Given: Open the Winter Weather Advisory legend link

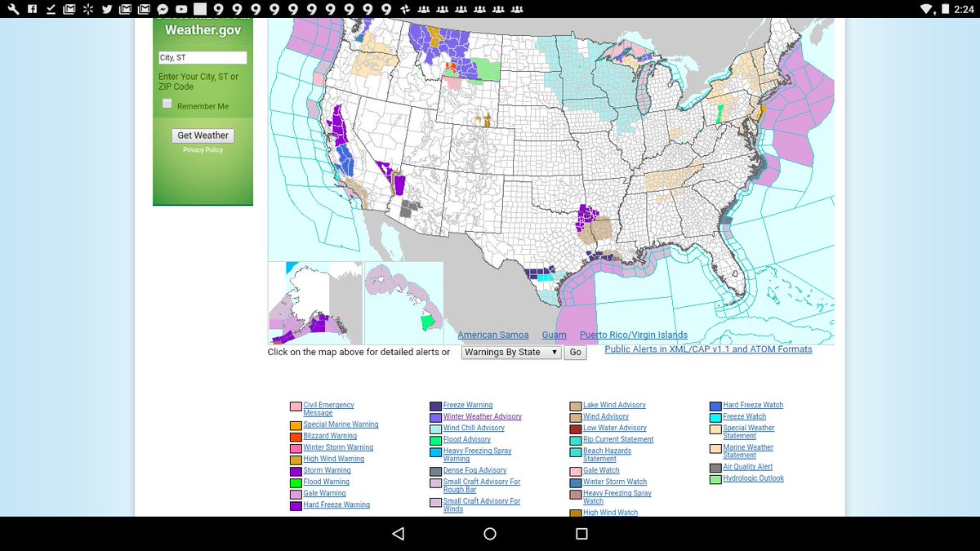Looking at the screenshot, I should (x=483, y=416).
